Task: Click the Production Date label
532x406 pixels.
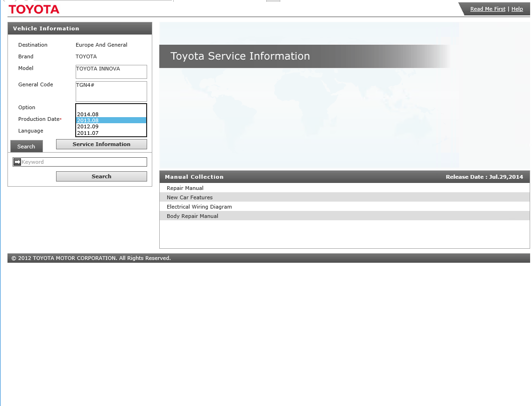Action: click(39, 119)
